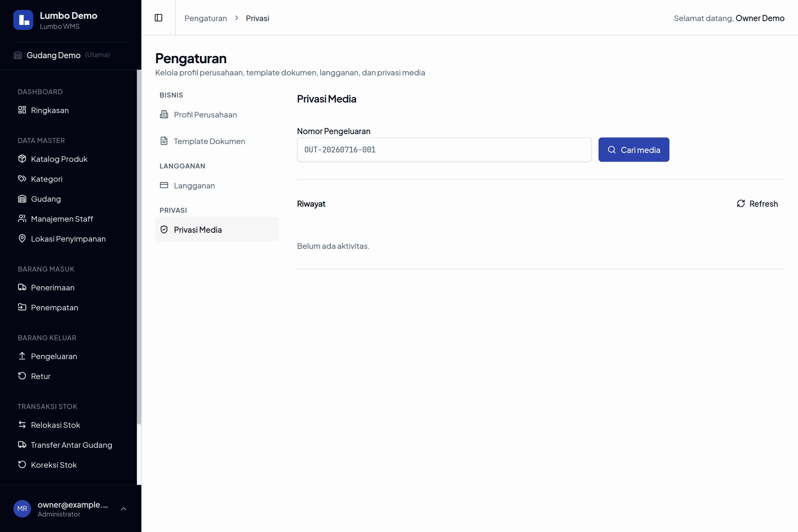Click the Retur rotate icon

(22, 376)
